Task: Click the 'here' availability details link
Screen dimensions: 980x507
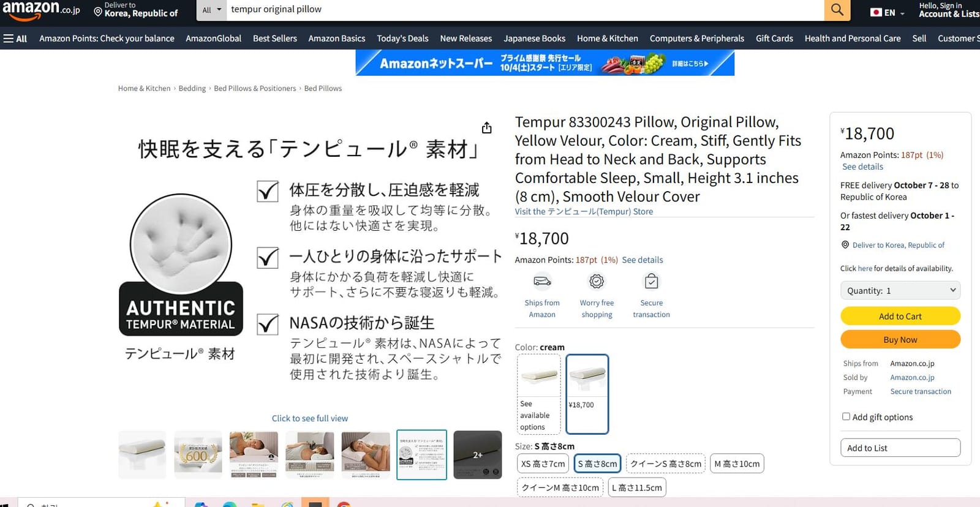Action: (865, 268)
